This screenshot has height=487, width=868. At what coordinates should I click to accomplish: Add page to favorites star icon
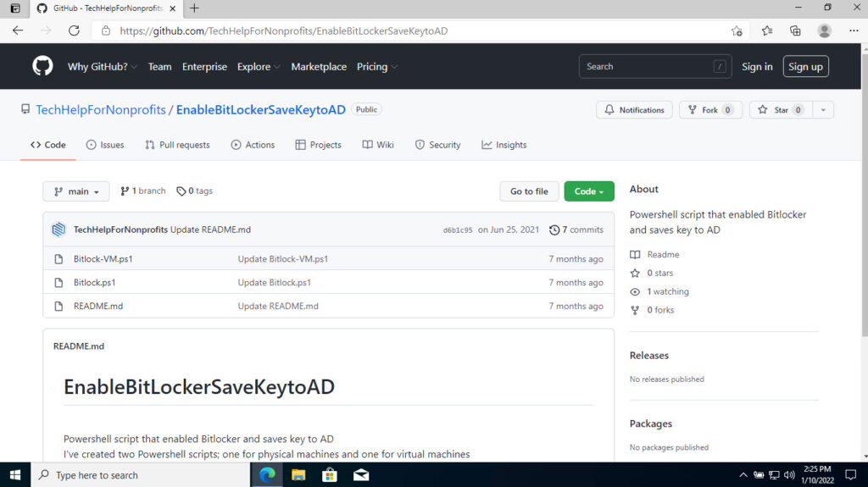point(737,31)
